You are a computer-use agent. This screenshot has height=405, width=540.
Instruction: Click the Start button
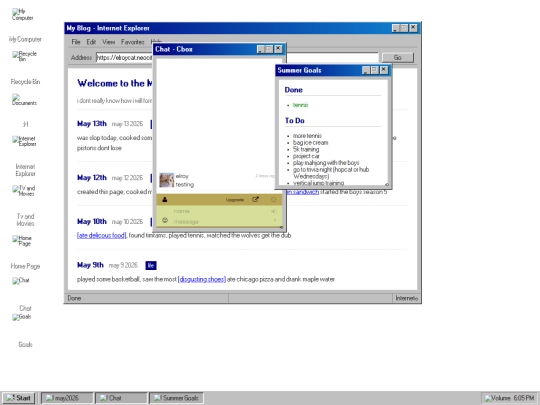coord(19,398)
